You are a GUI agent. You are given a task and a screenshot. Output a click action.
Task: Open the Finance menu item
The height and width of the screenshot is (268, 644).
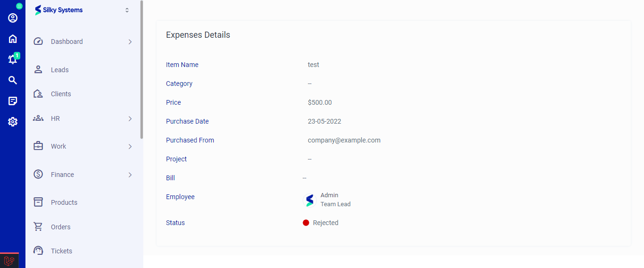click(x=84, y=175)
